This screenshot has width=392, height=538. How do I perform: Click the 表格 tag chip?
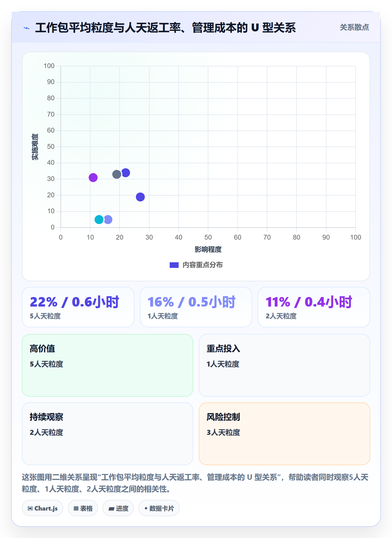pyautogui.click(x=83, y=508)
